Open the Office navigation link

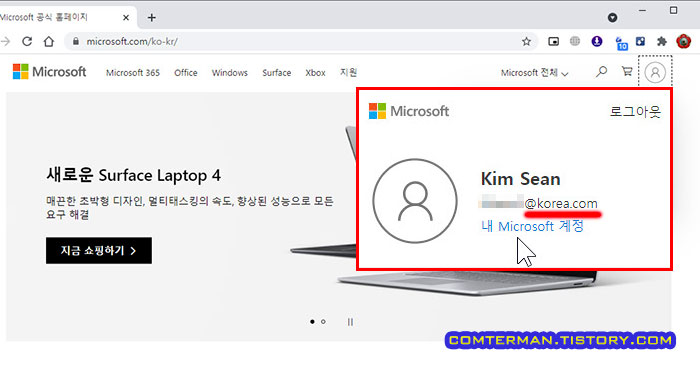point(186,73)
